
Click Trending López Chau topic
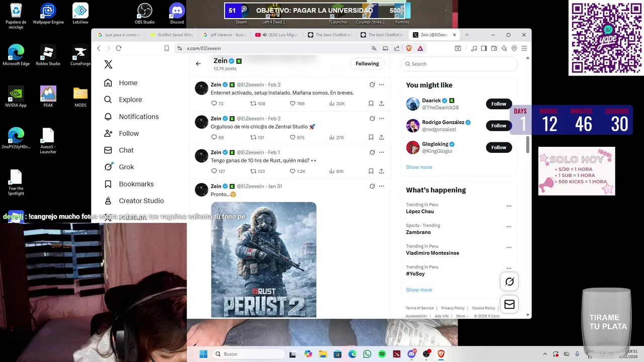[420, 212]
